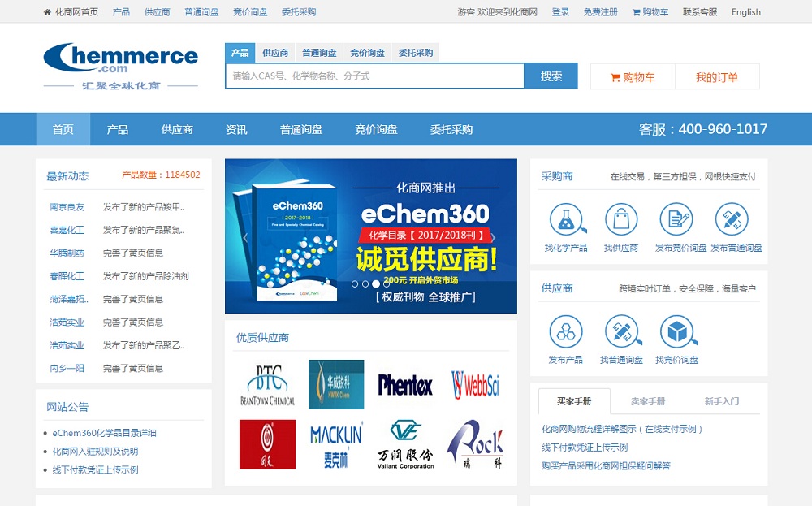
Task: Click 嘉嘉化工 in latest updates
Action: coord(67,230)
